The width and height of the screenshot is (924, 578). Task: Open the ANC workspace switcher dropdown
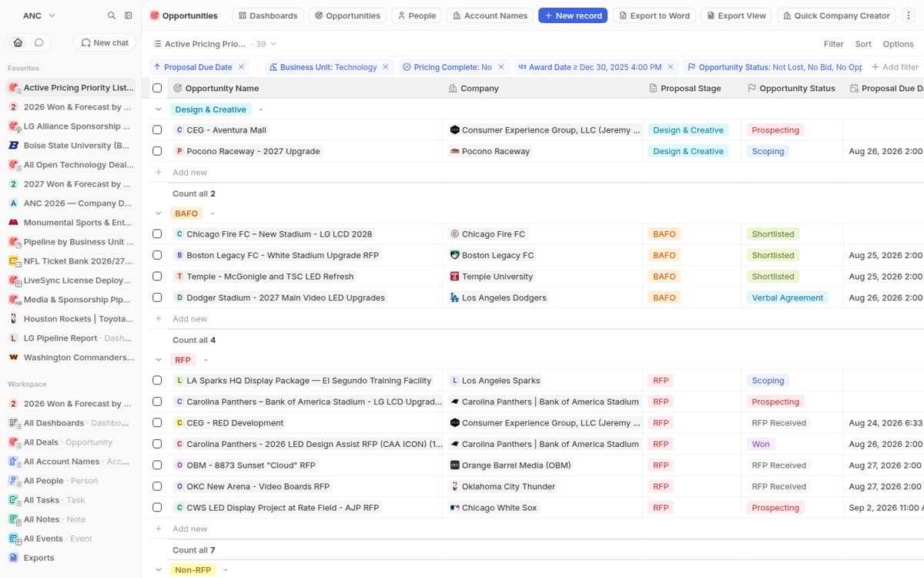point(39,15)
